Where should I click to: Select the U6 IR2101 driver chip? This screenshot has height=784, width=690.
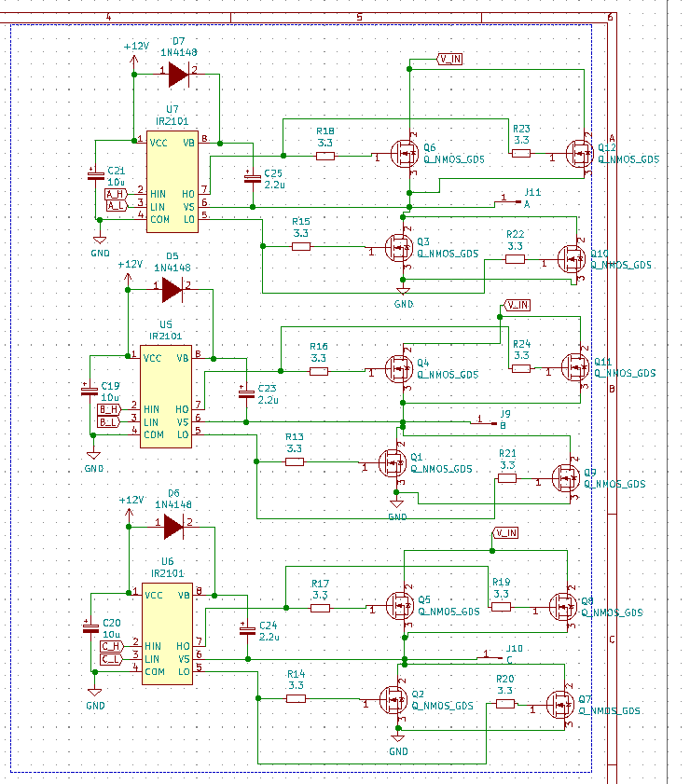[168, 634]
